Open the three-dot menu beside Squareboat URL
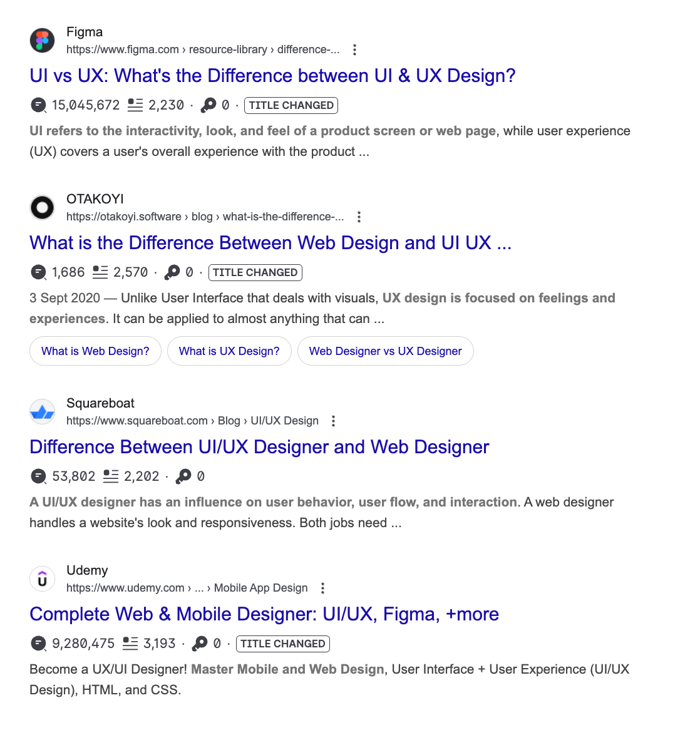The image size is (700, 730). (x=333, y=421)
